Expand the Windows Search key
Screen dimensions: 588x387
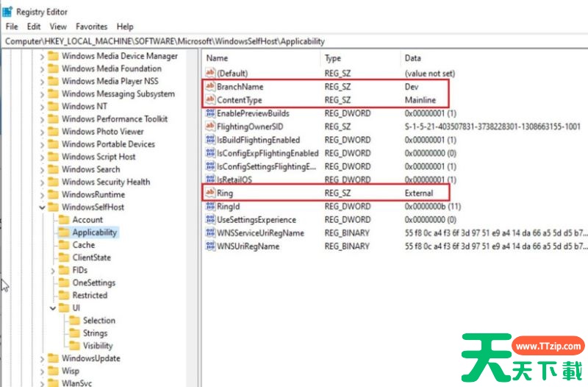42,170
